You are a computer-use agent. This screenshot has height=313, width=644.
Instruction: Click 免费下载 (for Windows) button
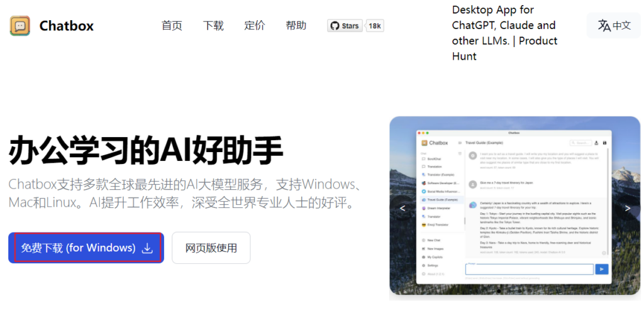pyautogui.click(x=86, y=248)
